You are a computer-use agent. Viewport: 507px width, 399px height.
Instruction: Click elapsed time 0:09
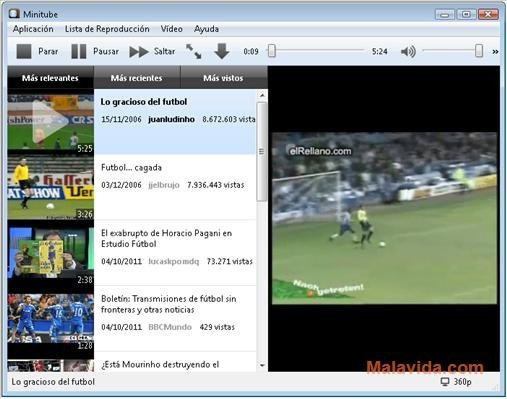(251, 51)
